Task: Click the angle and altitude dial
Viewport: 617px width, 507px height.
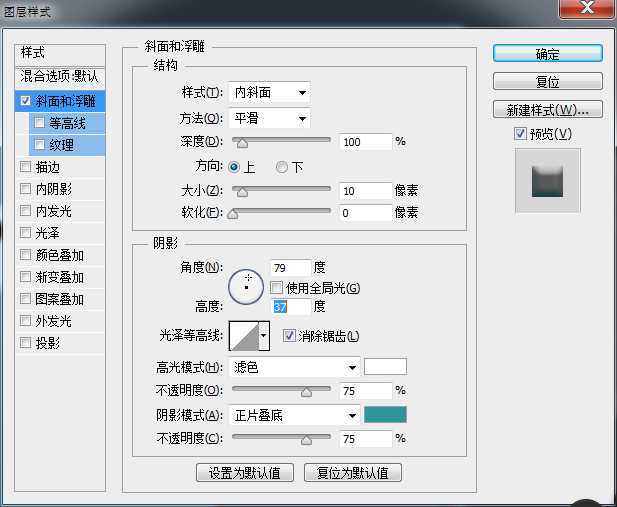Action: (246, 286)
